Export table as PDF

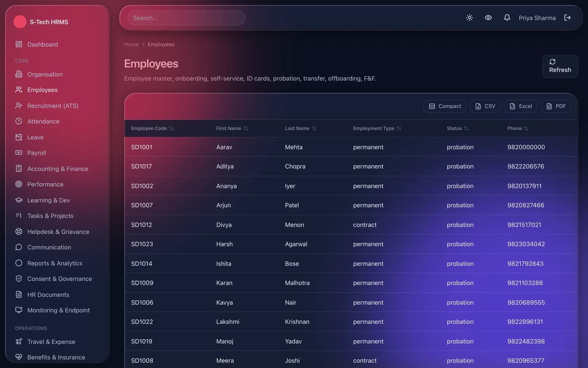(x=556, y=106)
